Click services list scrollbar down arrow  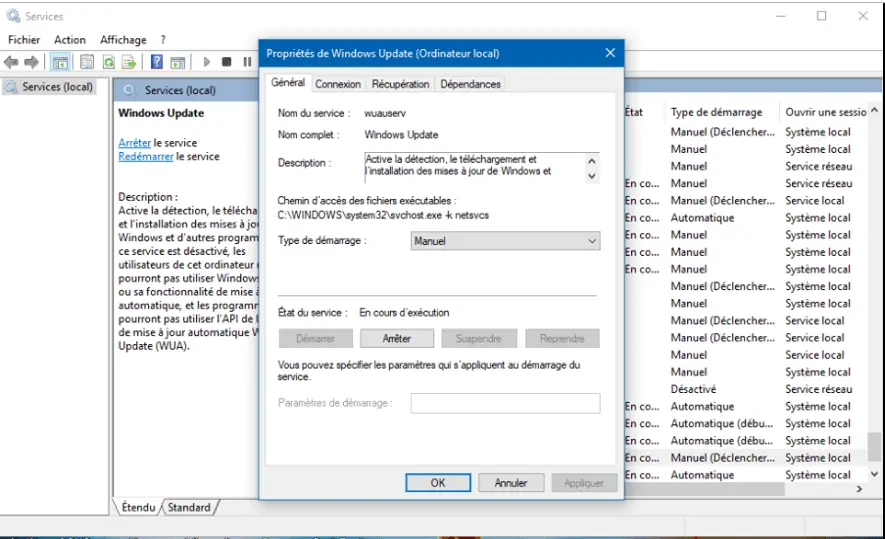pyautogui.click(x=874, y=474)
